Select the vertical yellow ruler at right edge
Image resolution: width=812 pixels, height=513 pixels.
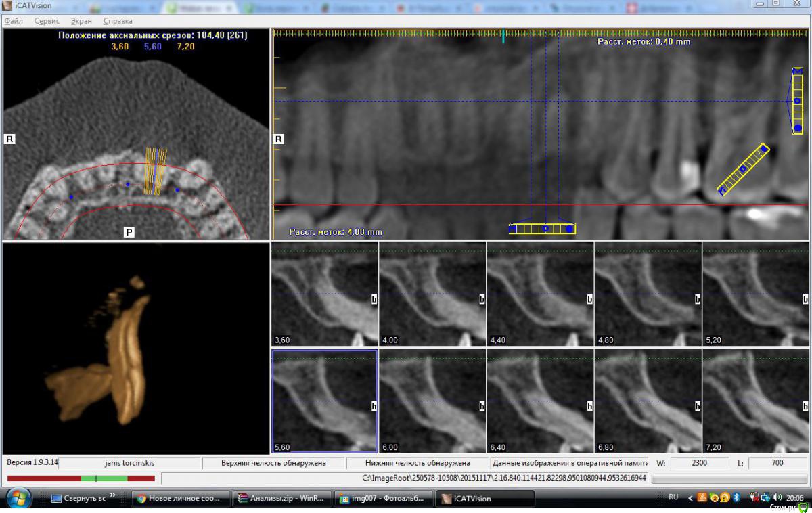[798, 100]
